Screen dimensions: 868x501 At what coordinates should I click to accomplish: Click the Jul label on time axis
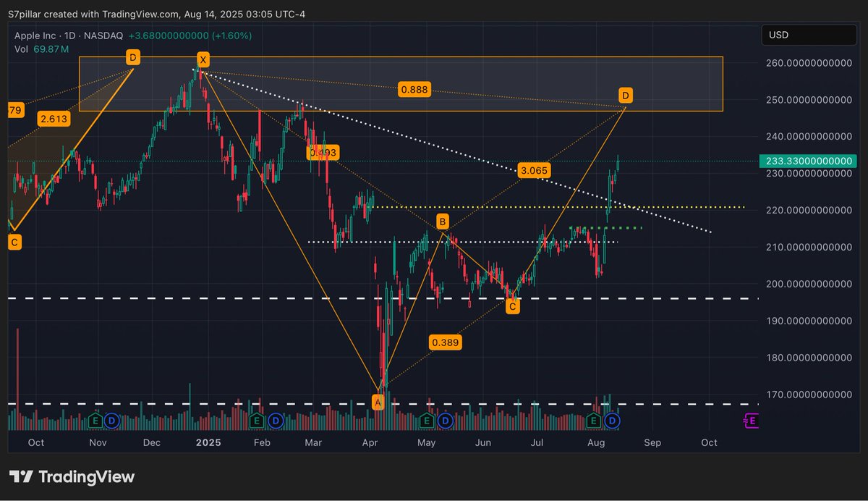pyautogui.click(x=537, y=442)
